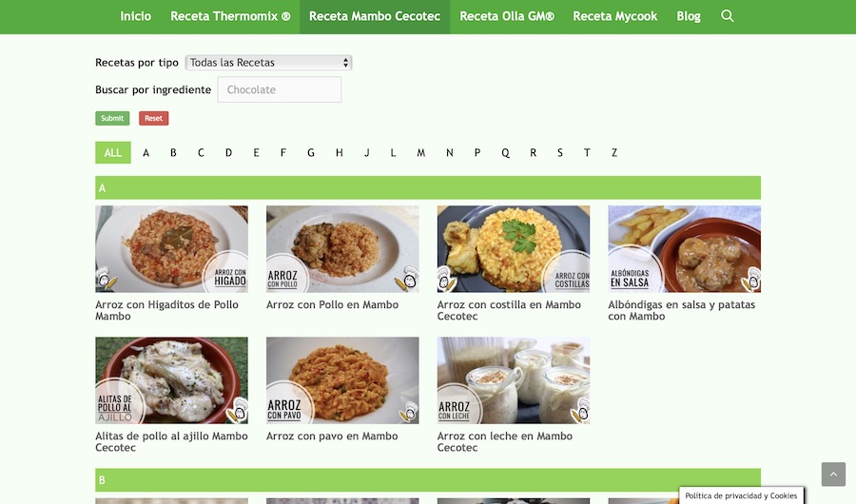
Task: Click Arroz con pavo en Mambo link
Action: click(x=332, y=436)
